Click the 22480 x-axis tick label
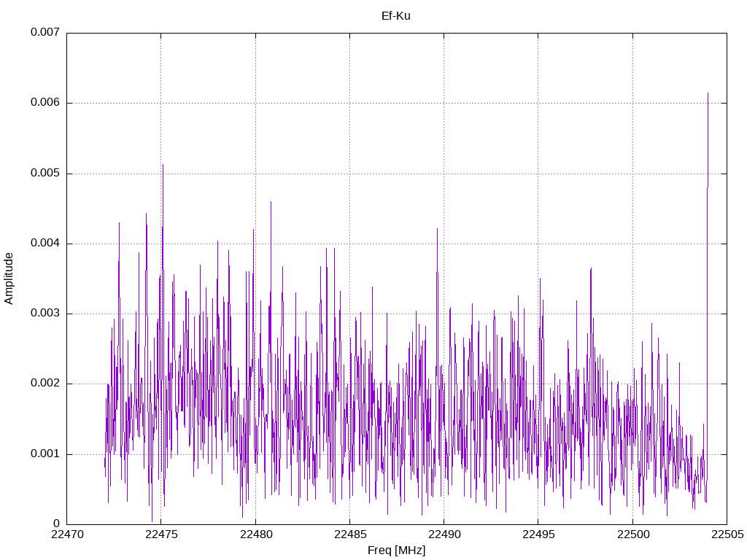Screen dimensions: 747x560 tap(255, 535)
